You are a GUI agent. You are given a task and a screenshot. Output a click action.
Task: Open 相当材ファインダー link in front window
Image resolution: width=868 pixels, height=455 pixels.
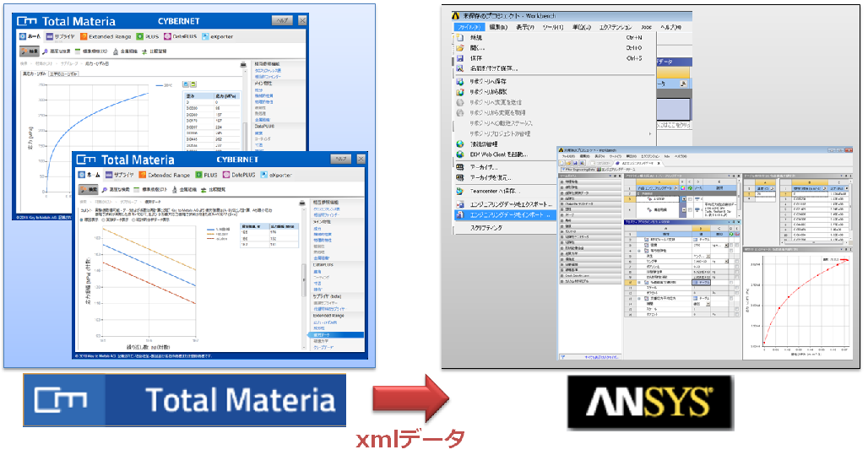(326, 214)
